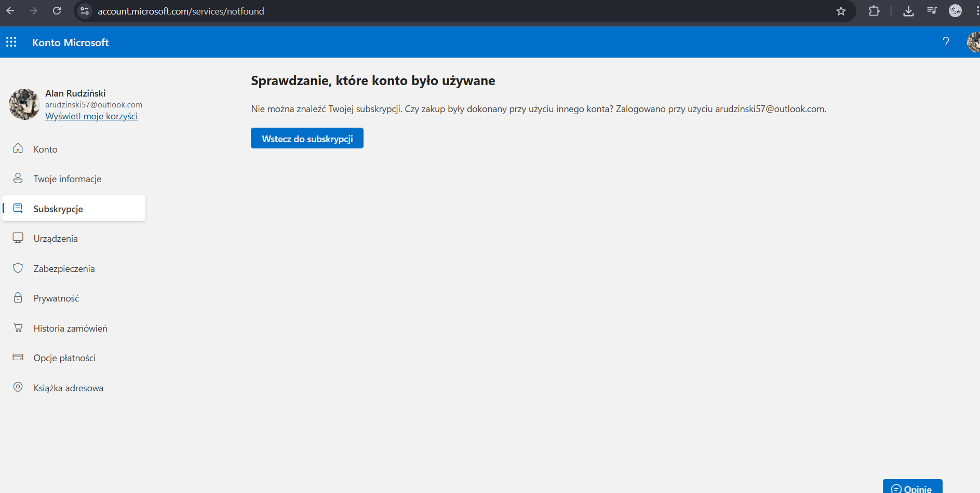Open account manager avatar in blue header
The width and height of the screenshot is (980, 493).
click(x=974, y=42)
